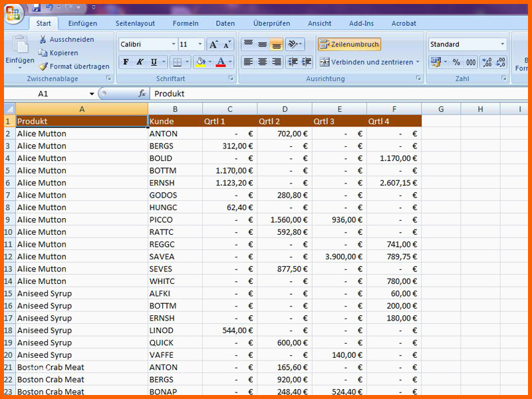Open fill color dropdown arrow
Viewport: 532px width, 399px height.
[210, 62]
